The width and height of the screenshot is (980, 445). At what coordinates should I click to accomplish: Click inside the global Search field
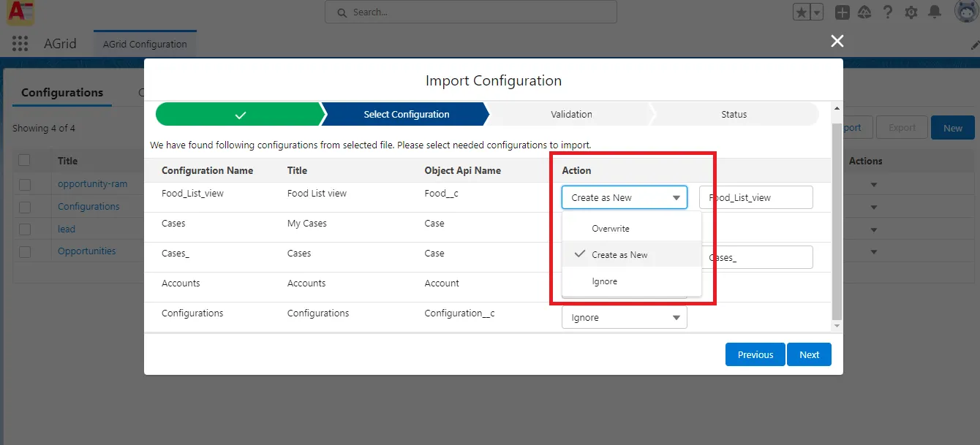click(470, 12)
